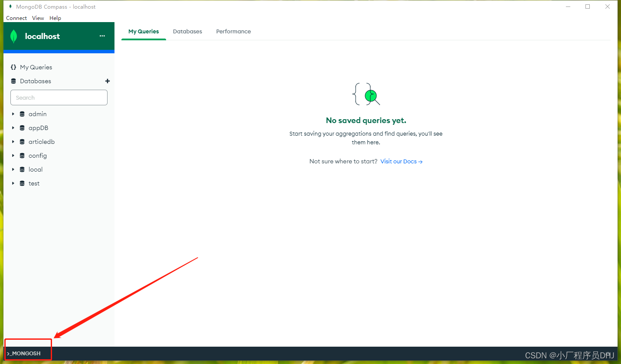Screen dimensions: 621x364
Task: Click the test database icon
Action: [x=22, y=183]
